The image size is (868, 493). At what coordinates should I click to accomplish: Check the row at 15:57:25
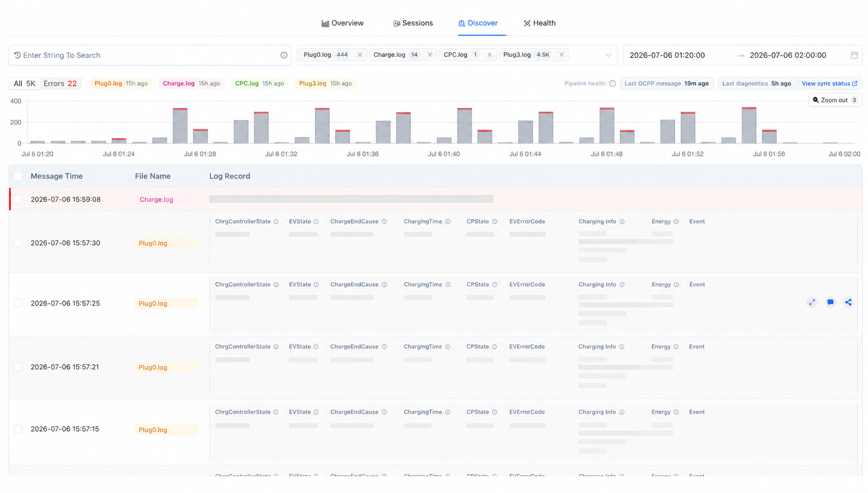18,303
